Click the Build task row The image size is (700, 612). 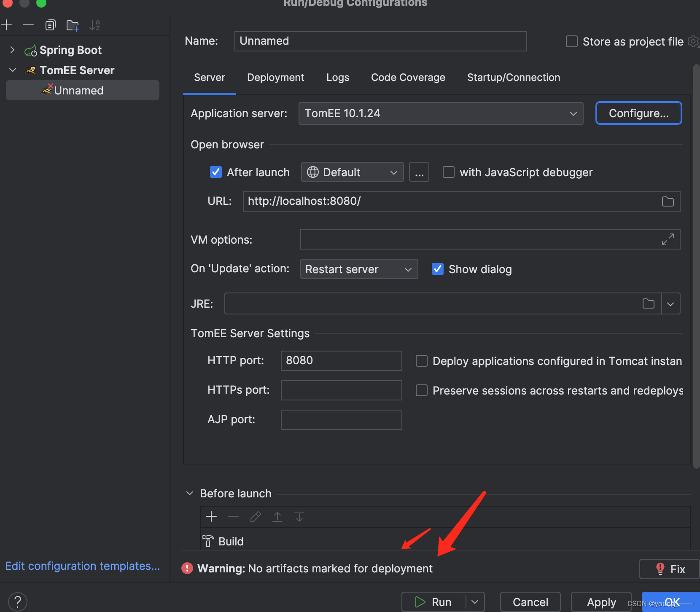[x=445, y=541]
